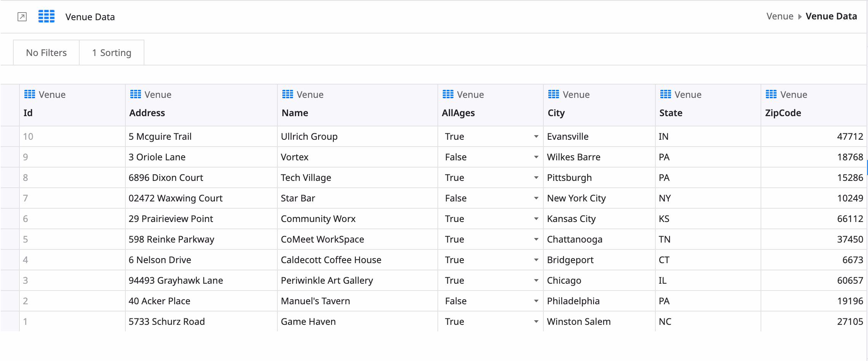Navigate to Venue via the breadcrumb link
Screen dimensions: 868x361
tap(780, 16)
